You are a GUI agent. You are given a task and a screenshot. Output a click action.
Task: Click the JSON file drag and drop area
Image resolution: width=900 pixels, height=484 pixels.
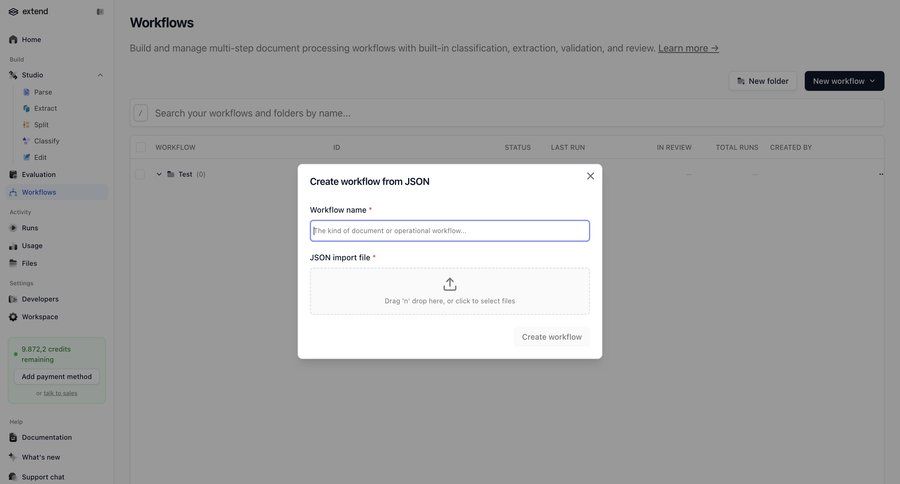[449, 291]
